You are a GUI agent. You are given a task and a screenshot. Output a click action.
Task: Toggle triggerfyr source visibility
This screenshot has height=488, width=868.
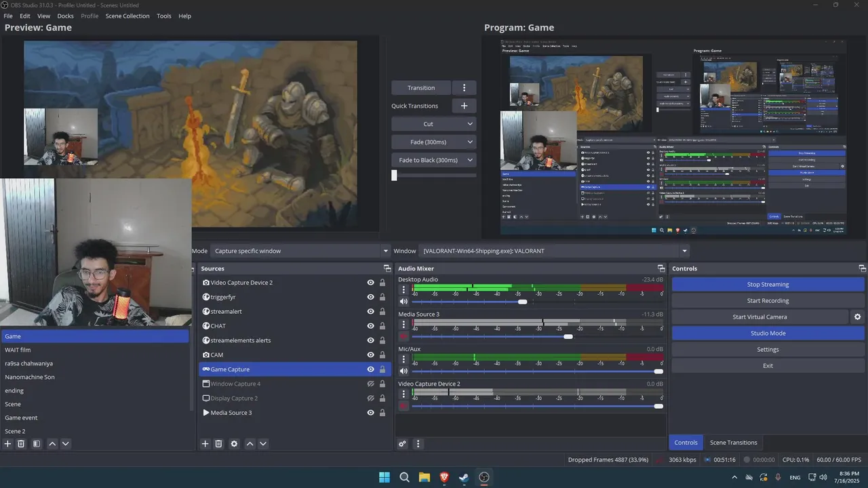(x=370, y=298)
